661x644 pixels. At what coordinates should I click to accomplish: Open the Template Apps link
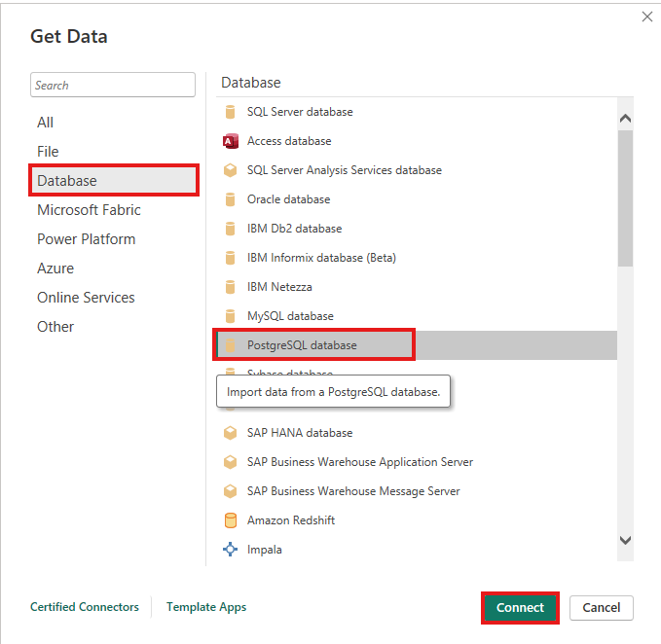coord(206,607)
